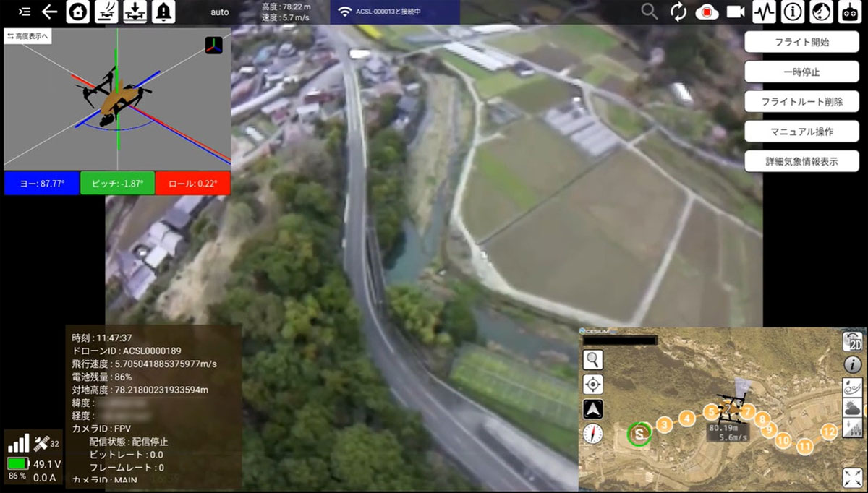Open the telemetry waveform icon

click(764, 12)
